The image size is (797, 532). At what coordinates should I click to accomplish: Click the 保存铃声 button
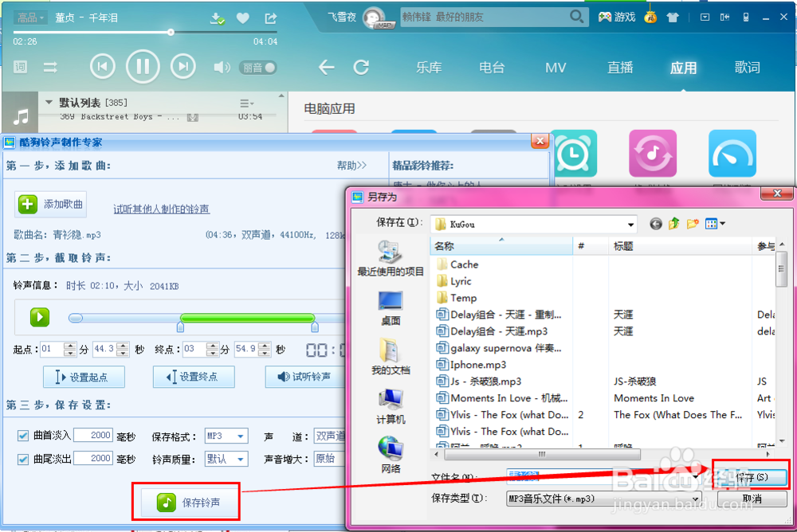pyautogui.click(x=190, y=503)
